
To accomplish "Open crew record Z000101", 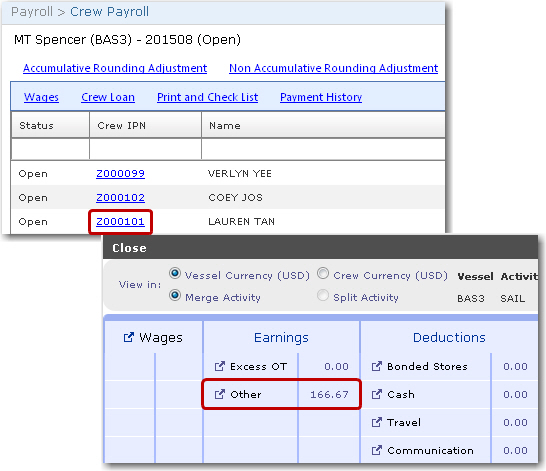I will 120,222.
